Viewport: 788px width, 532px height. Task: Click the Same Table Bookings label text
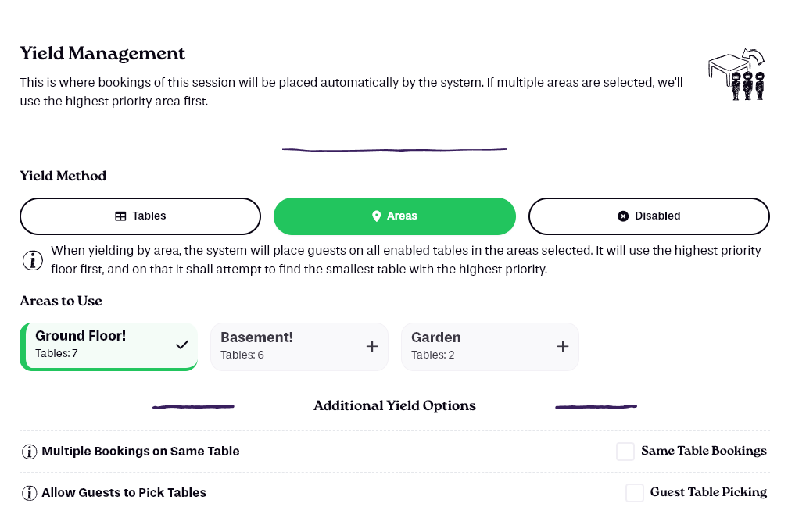pos(704,451)
